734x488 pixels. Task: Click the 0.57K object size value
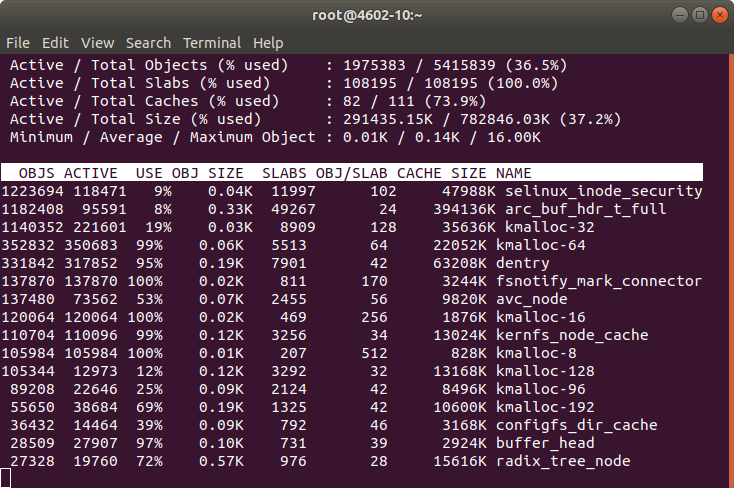(221, 461)
